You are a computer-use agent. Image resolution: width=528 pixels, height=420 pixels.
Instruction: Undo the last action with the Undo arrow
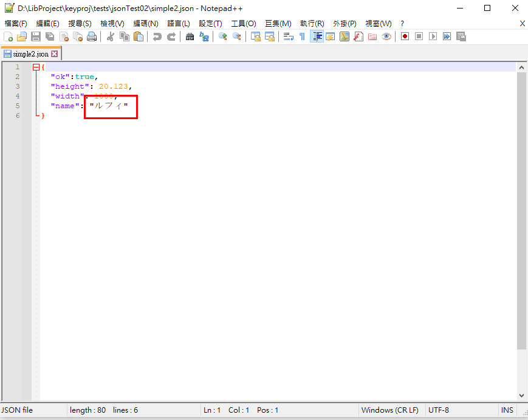[157, 36]
